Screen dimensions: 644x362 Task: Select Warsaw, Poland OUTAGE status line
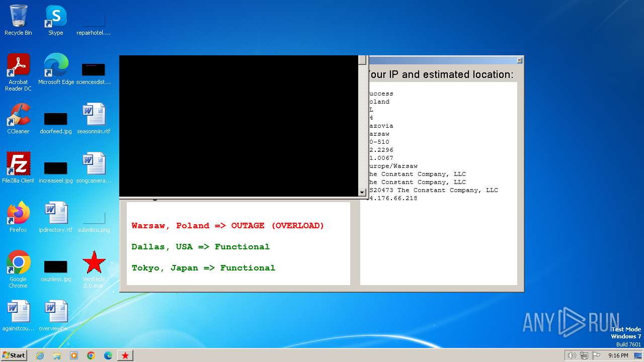click(228, 226)
